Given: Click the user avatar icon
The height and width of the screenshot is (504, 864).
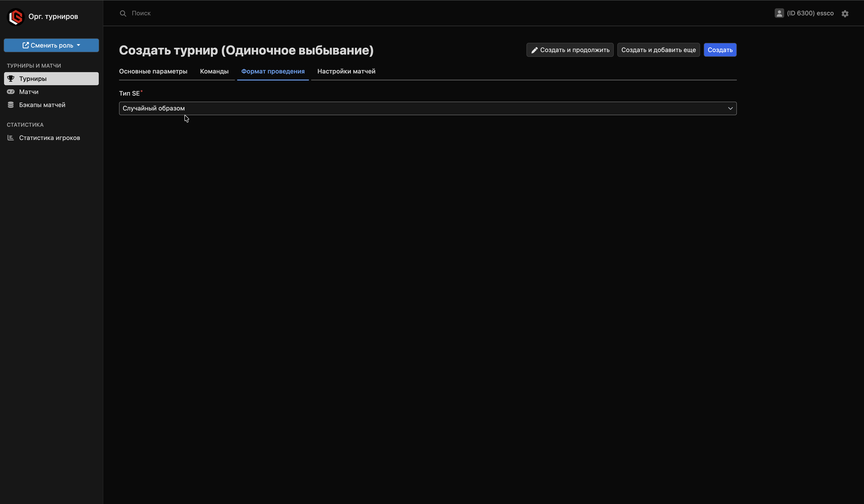Looking at the screenshot, I should click(x=779, y=13).
